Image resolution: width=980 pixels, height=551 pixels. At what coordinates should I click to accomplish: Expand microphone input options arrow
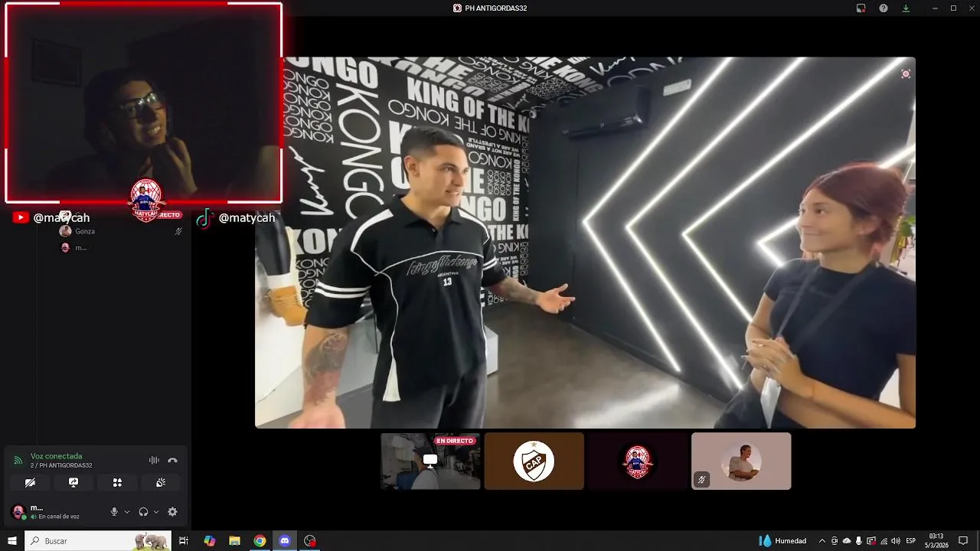tap(127, 512)
